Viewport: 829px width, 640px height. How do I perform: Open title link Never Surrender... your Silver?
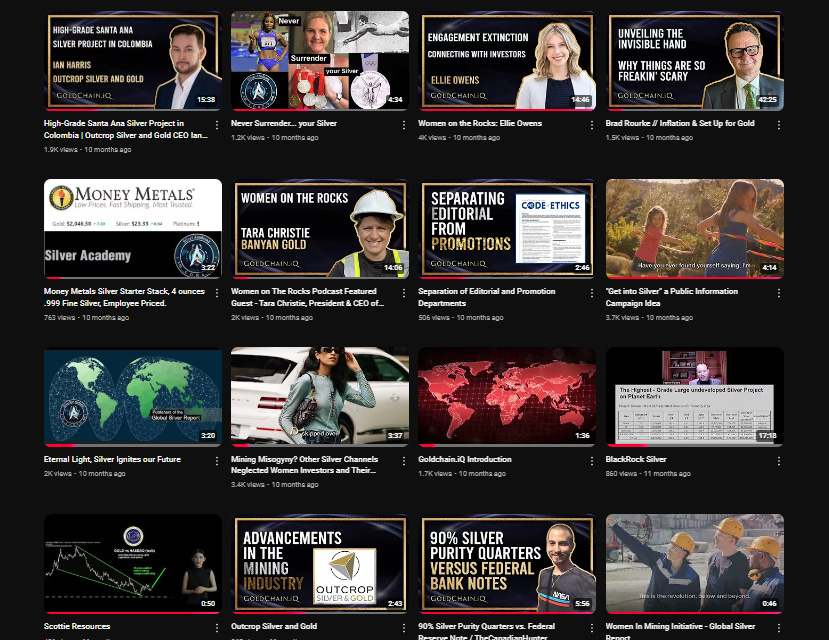point(284,123)
